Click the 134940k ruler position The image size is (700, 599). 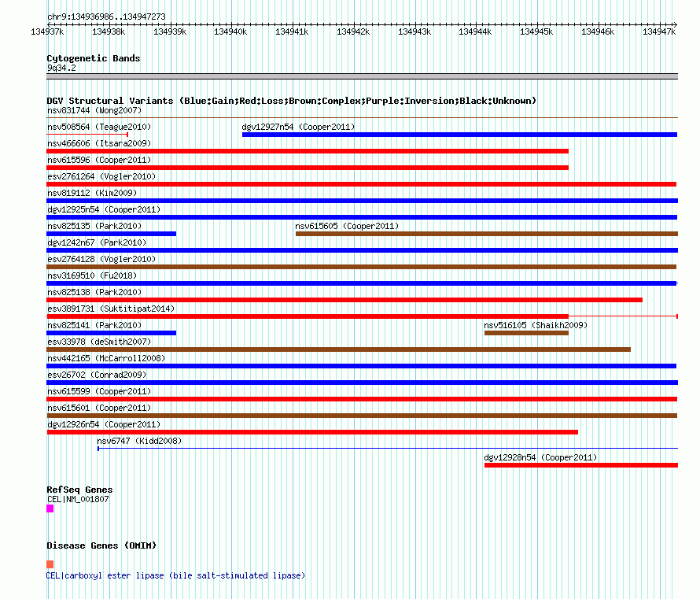coord(230,31)
